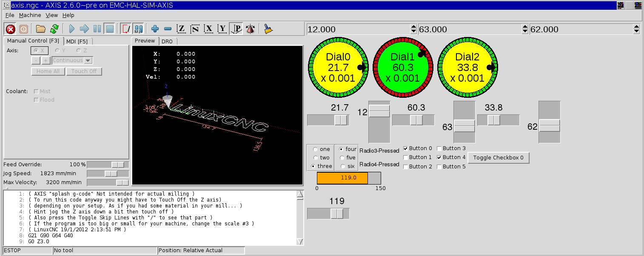
Task: Open the View menu
Action: (x=52, y=15)
